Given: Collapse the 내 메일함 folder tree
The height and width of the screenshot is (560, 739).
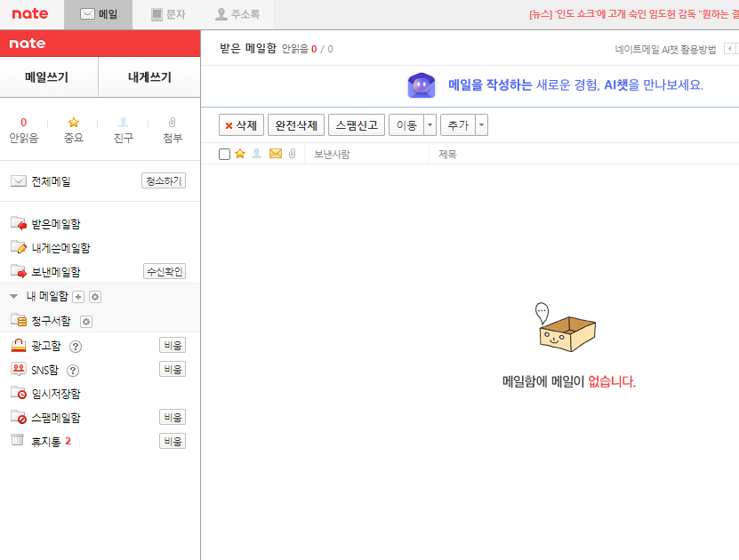Looking at the screenshot, I should [x=12, y=296].
